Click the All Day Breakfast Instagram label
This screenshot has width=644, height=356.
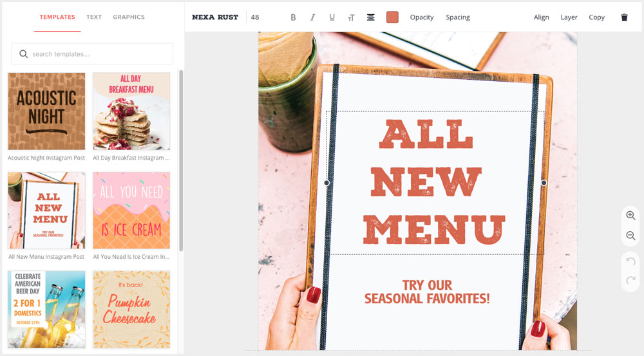pyautogui.click(x=131, y=158)
